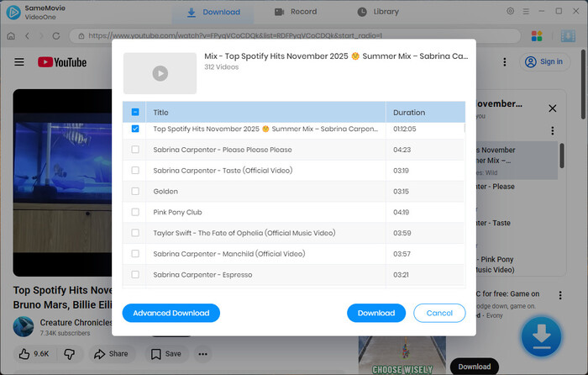Open the download queue icon beside apps grid
The image size is (588, 375).
point(568,36)
